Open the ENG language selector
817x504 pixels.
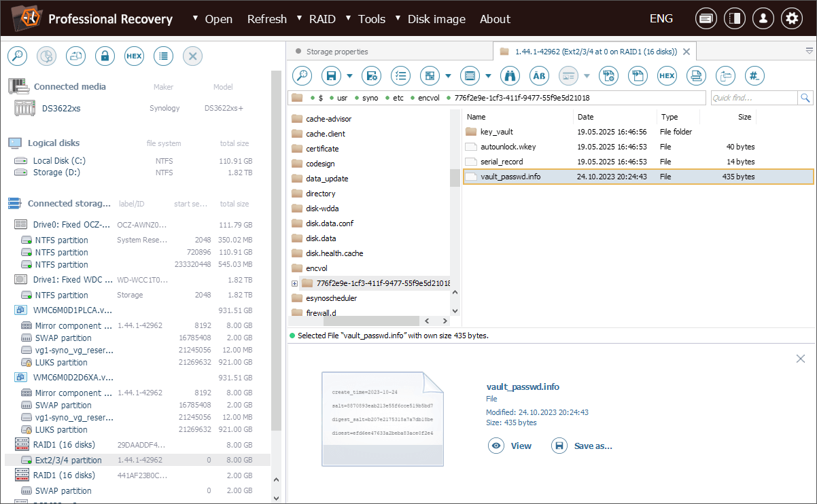pyautogui.click(x=661, y=18)
